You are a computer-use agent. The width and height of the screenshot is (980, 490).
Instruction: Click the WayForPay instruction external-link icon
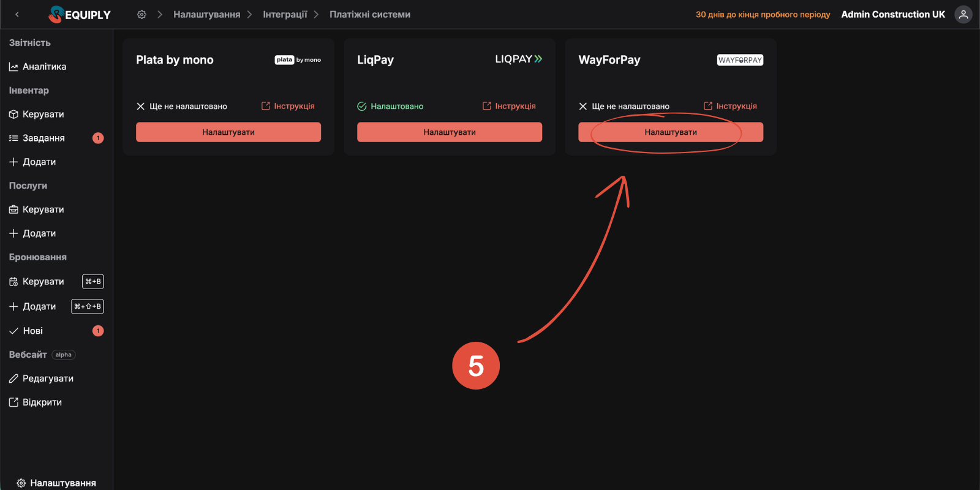point(708,106)
